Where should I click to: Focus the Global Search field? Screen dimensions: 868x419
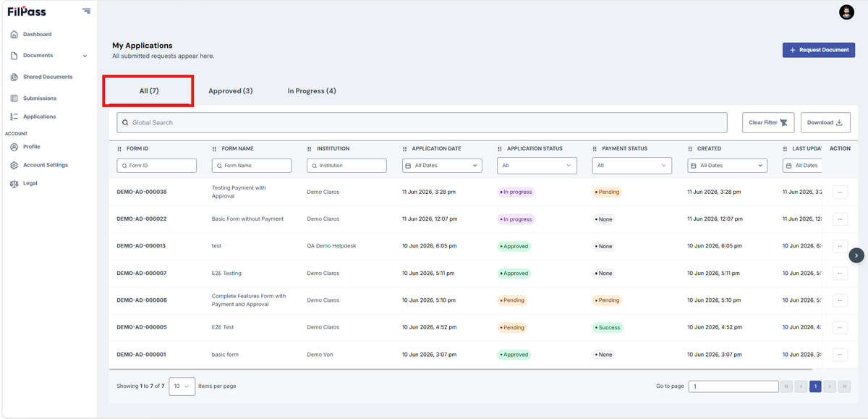pos(422,122)
